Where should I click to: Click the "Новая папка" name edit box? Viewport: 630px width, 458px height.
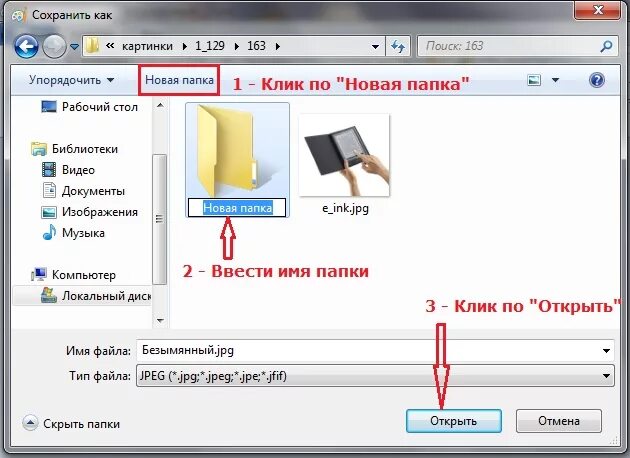point(237,208)
